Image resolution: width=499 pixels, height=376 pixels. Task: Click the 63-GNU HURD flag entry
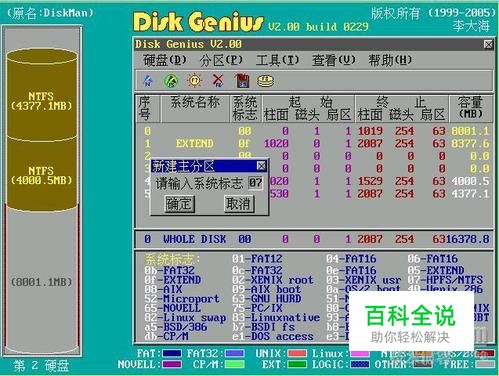click(x=267, y=298)
